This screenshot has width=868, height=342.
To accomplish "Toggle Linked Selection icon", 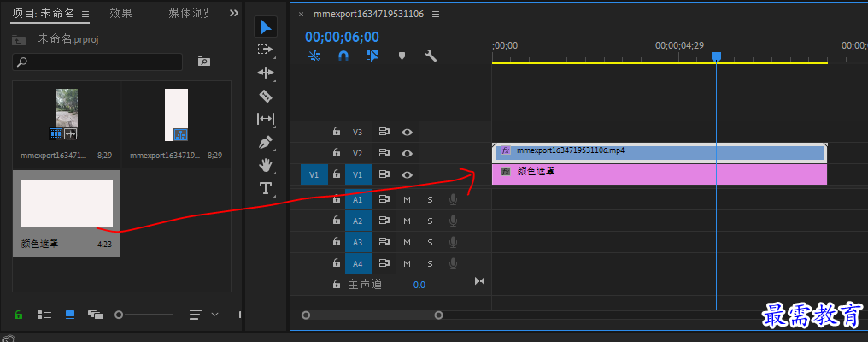I will point(372,56).
